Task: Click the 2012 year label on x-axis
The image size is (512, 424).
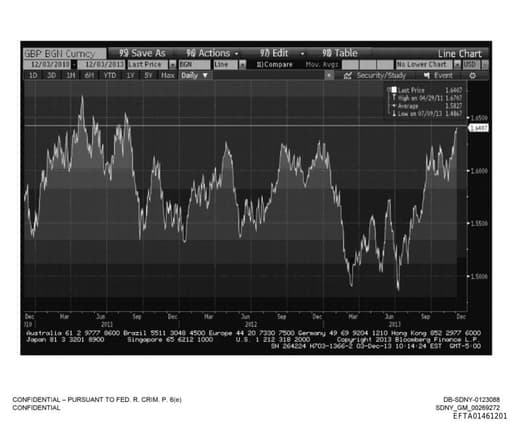Action: click(x=251, y=324)
